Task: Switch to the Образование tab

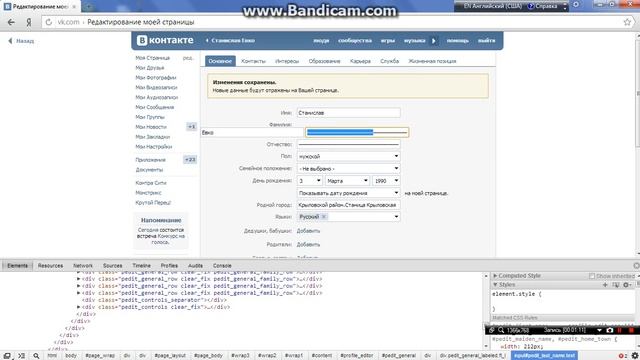Action: click(324, 61)
